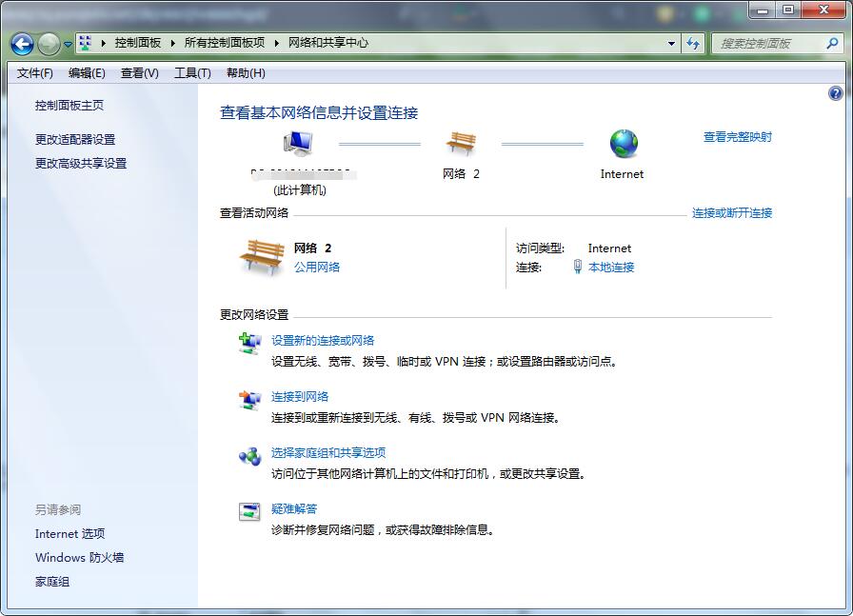Open 查看完整映射 link
This screenshot has height=616, width=853.
[737, 137]
